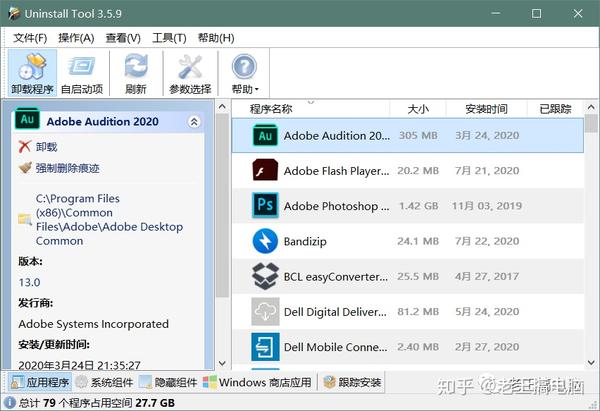Open the 帮助(H) menu
The height and width of the screenshot is (411, 600).
pos(216,38)
